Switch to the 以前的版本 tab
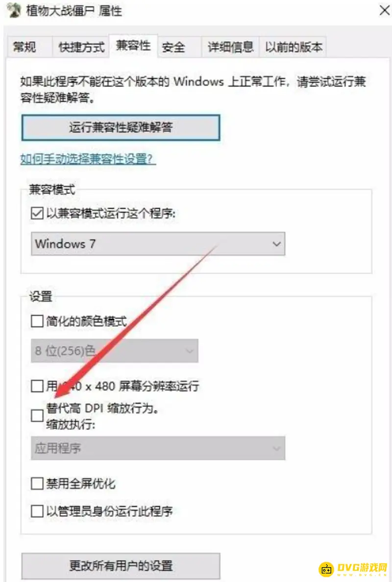The image size is (392, 582). pos(293,46)
